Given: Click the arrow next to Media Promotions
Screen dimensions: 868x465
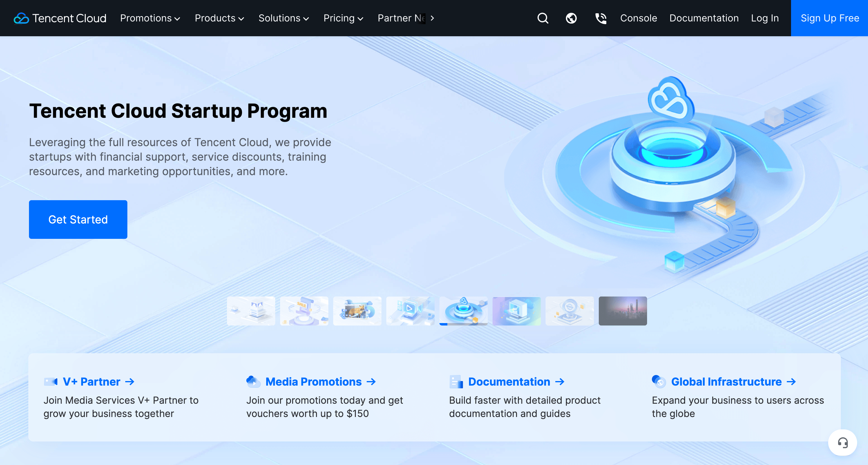Looking at the screenshot, I should click(x=371, y=382).
